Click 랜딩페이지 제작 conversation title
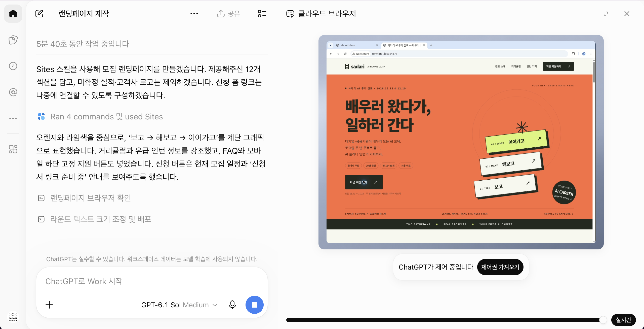This screenshot has height=329, width=644. click(84, 14)
